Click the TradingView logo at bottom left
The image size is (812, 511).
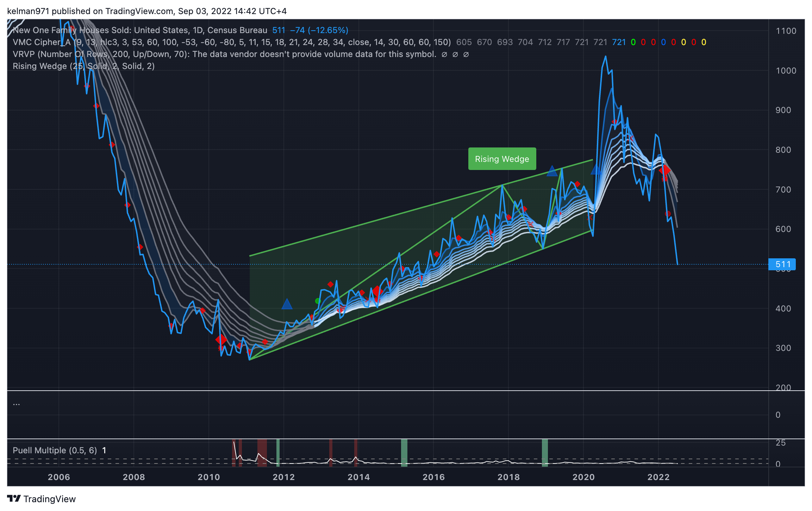click(41, 499)
